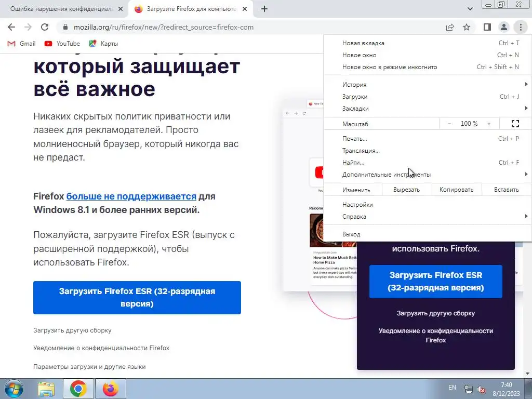Click the forward navigation arrow

click(x=28, y=27)
